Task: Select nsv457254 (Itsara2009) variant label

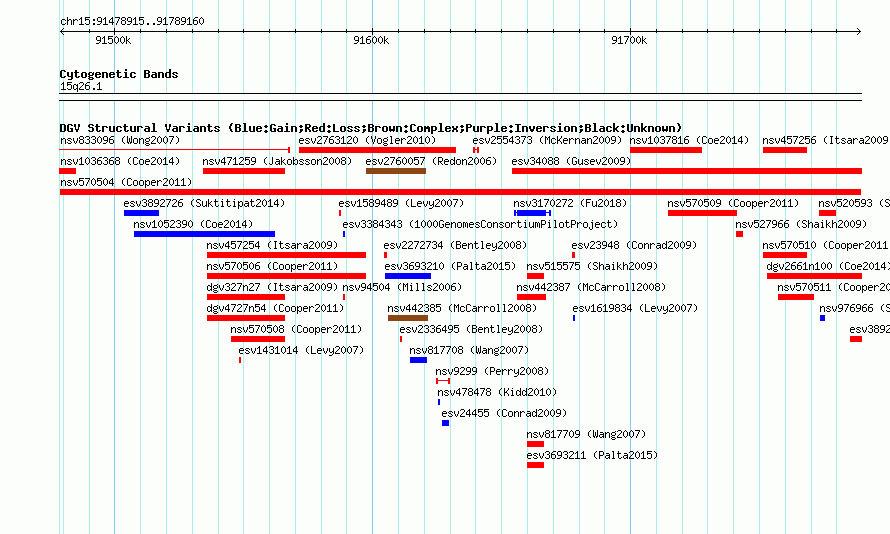Action: 272,245
